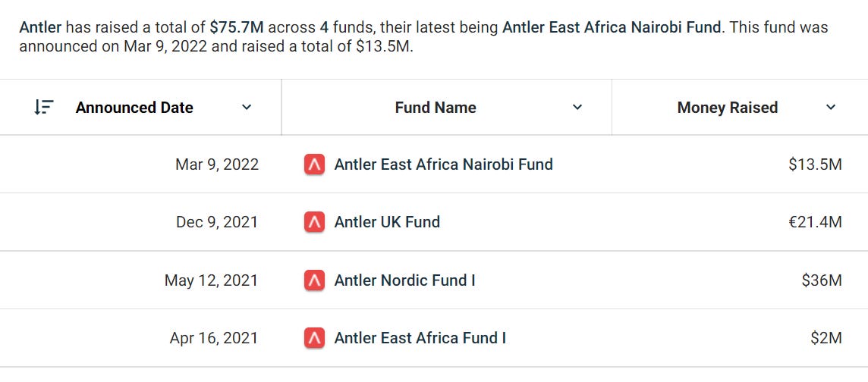Click the Fund Name column header
The height and width of the screenshot is (382, 868).
point(436,107)
